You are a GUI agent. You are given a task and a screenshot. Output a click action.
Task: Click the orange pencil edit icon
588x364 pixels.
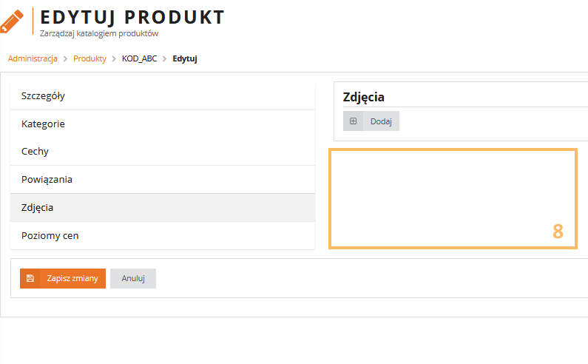(x=13, y=20)
